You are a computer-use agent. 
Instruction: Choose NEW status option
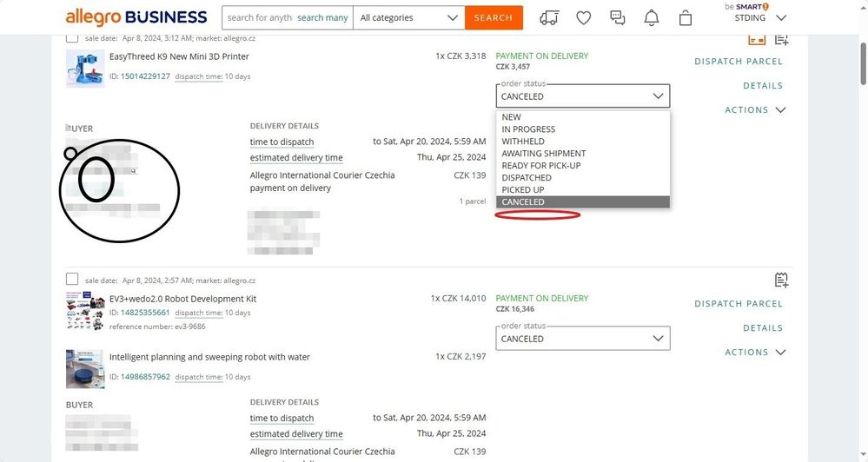(583, 116)
